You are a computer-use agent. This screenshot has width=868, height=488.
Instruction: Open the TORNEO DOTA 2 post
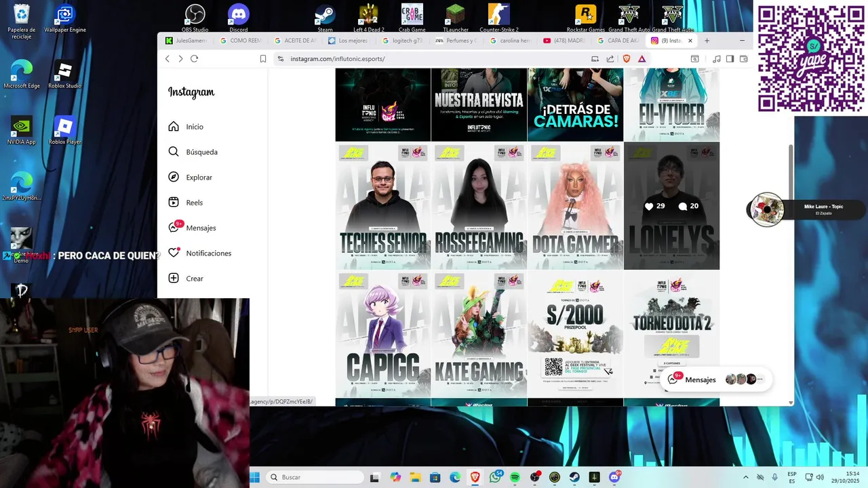(671, 334)
